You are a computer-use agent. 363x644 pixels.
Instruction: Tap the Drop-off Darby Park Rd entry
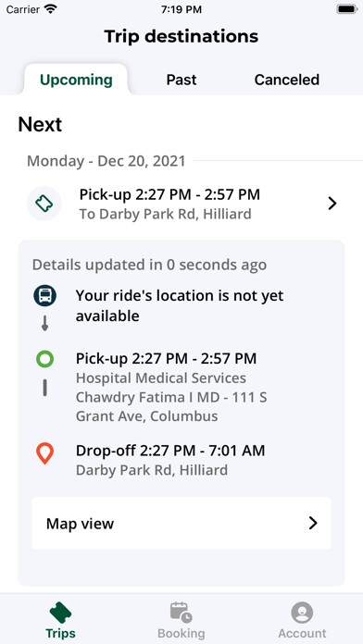coord(170,460)
